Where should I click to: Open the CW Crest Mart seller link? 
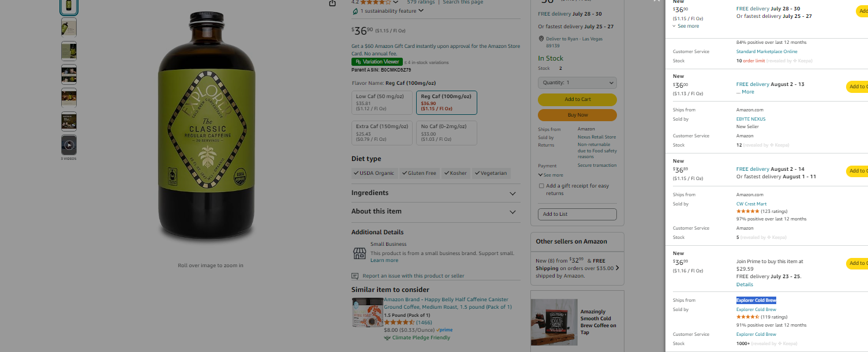751,204
